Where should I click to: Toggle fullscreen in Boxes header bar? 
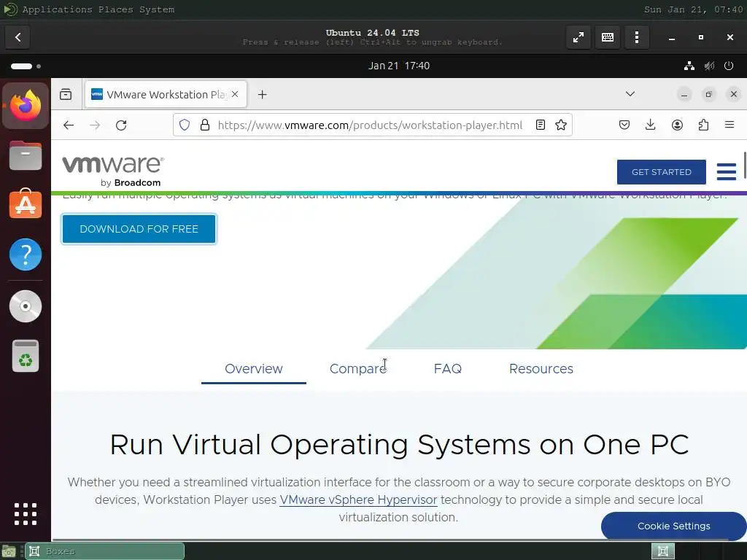(578, 37)
